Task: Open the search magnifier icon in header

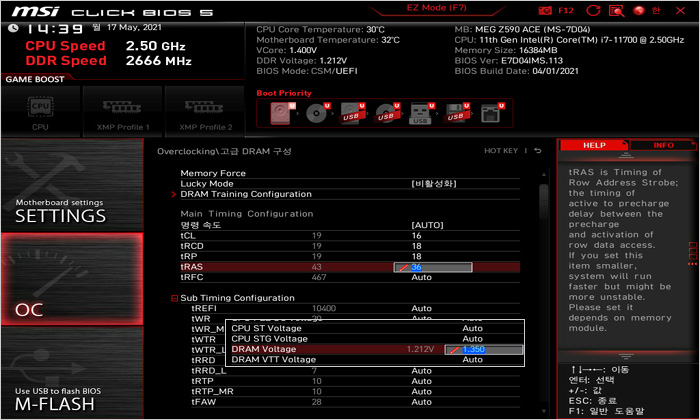Action: click(x=617, y=10)
